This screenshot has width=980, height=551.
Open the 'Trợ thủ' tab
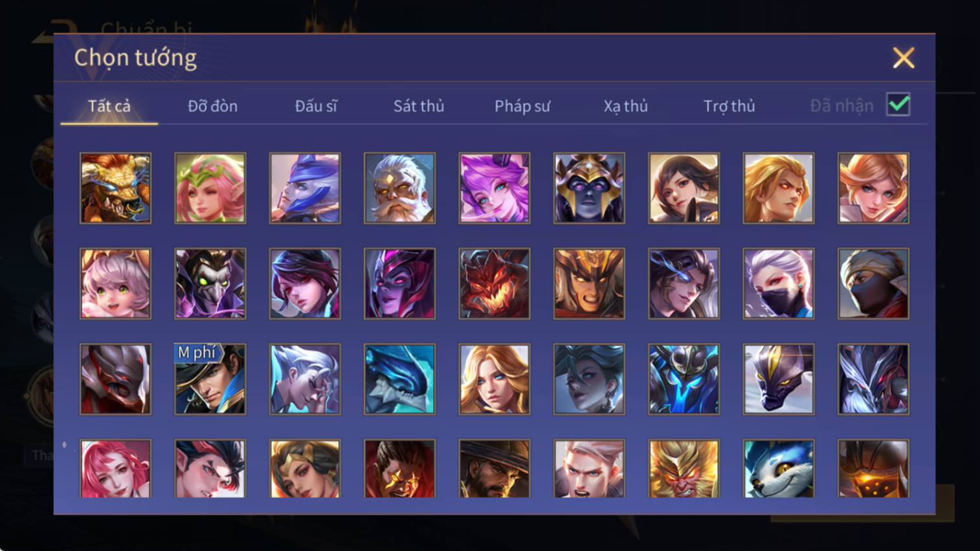[729, 106]
